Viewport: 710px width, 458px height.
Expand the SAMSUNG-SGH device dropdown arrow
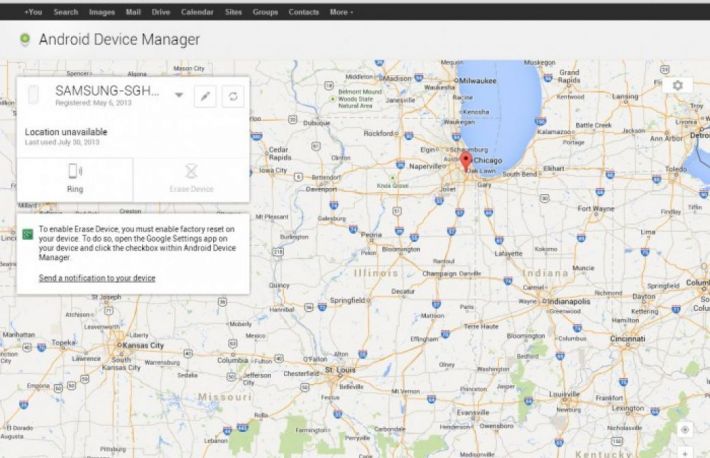[x=179, y=95]
